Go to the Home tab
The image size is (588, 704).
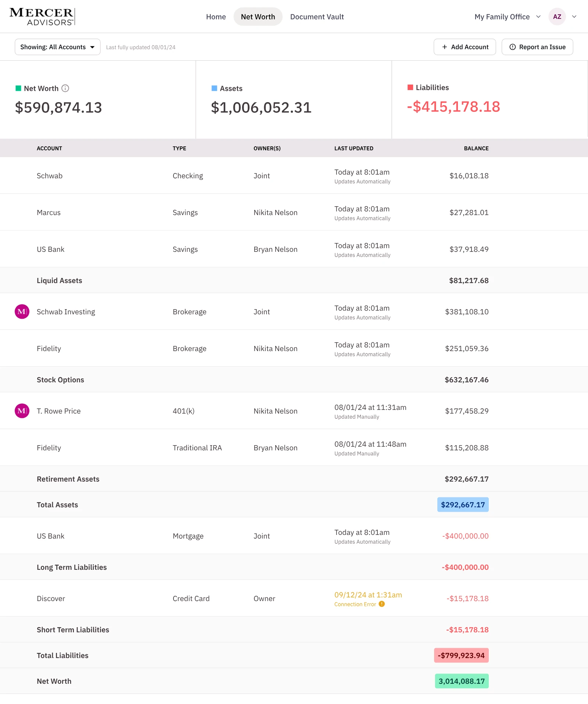coord(216,17)
